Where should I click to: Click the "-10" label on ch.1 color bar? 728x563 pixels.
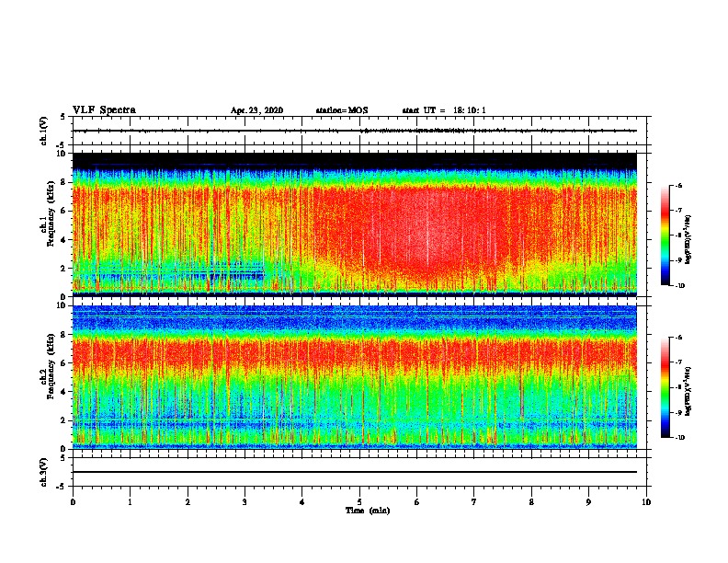(679, 285)
